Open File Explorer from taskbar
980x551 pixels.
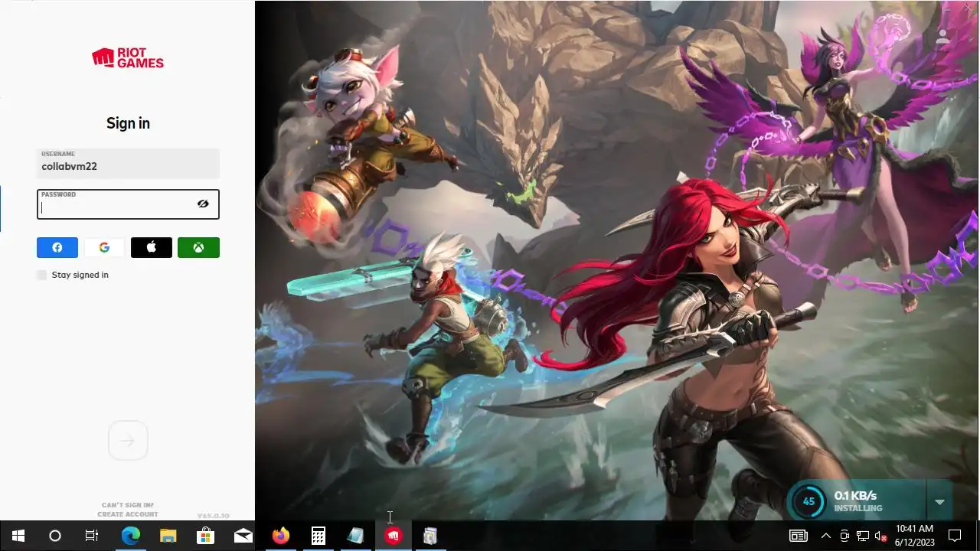(x=168, y=536)
